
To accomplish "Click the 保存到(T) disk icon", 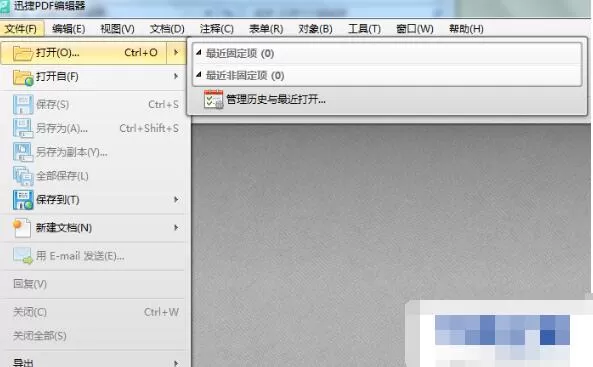I will 23,200.
